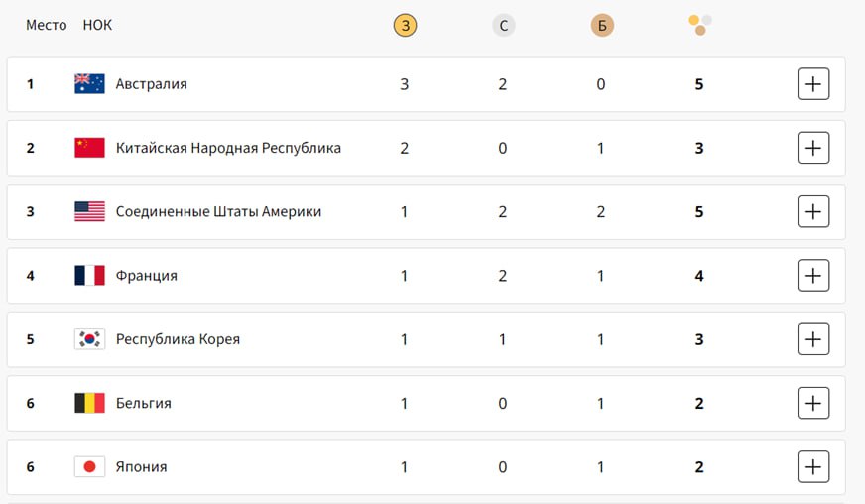
Task: Click the total medals column icon
Action: [x=700, y=24]
